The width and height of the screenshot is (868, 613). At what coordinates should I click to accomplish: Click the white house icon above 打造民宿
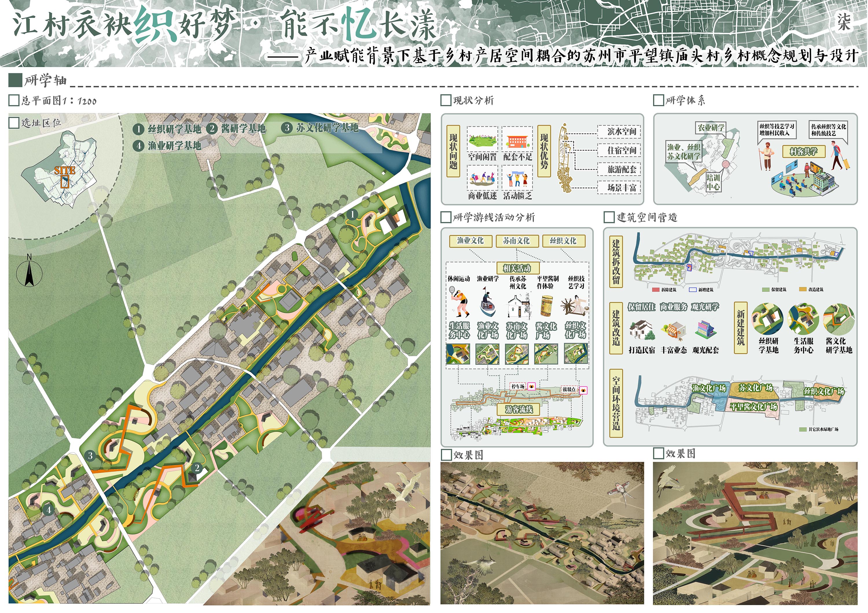coord(641,331)
